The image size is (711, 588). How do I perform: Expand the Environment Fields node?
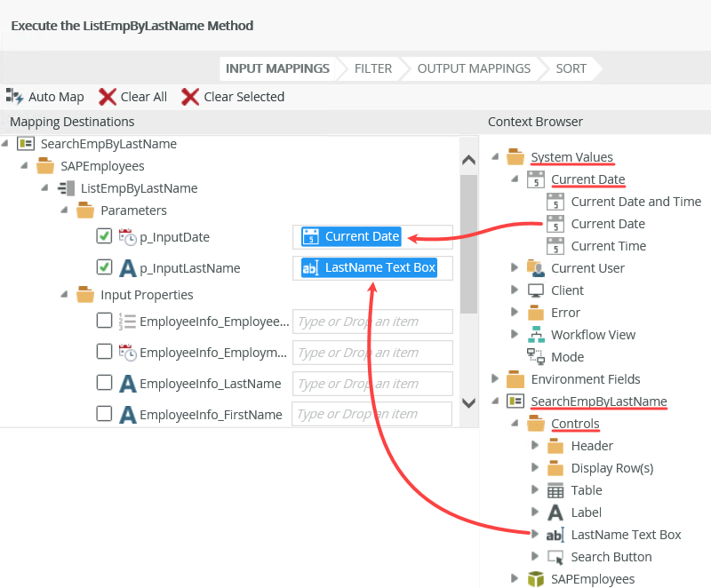[x=495, y=379]
